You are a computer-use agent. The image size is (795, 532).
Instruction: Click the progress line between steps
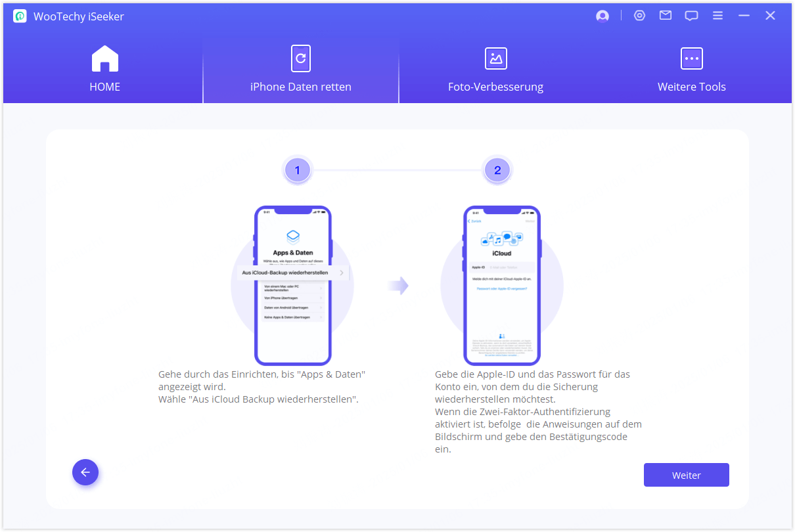(x=397, y=171)
